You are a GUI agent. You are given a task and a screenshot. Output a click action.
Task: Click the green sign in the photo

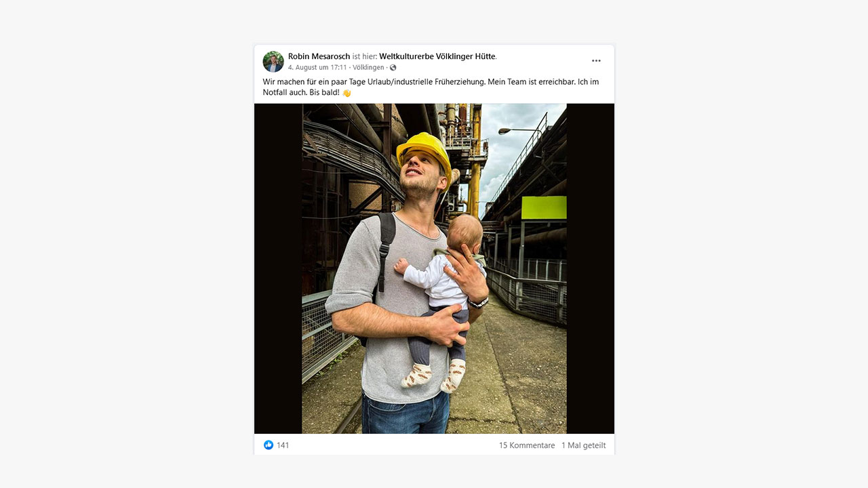pyautogui.click(x=544, y=207)
